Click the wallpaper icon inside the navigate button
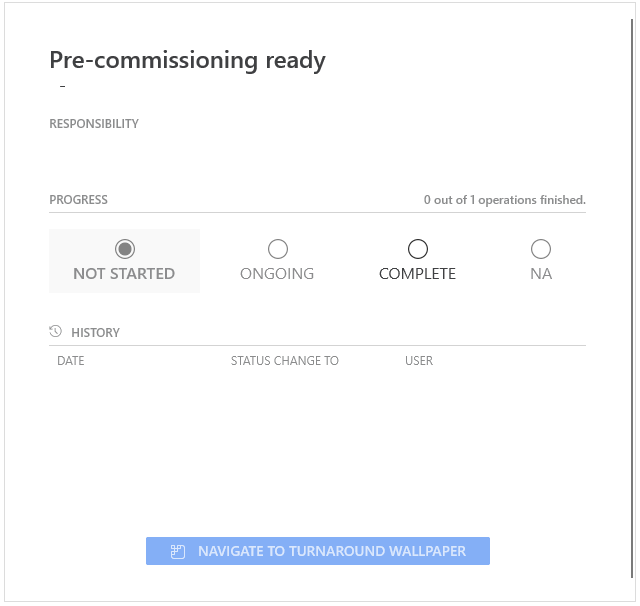 (178, 551)
